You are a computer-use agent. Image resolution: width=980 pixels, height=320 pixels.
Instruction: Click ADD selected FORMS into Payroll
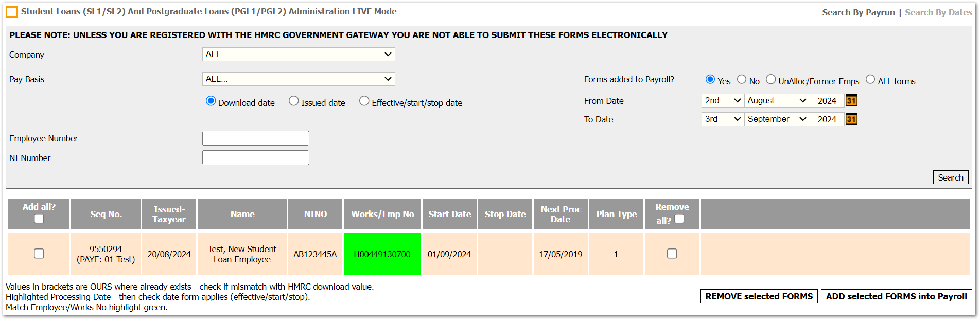pyautogui.click(x=896, y=296)
